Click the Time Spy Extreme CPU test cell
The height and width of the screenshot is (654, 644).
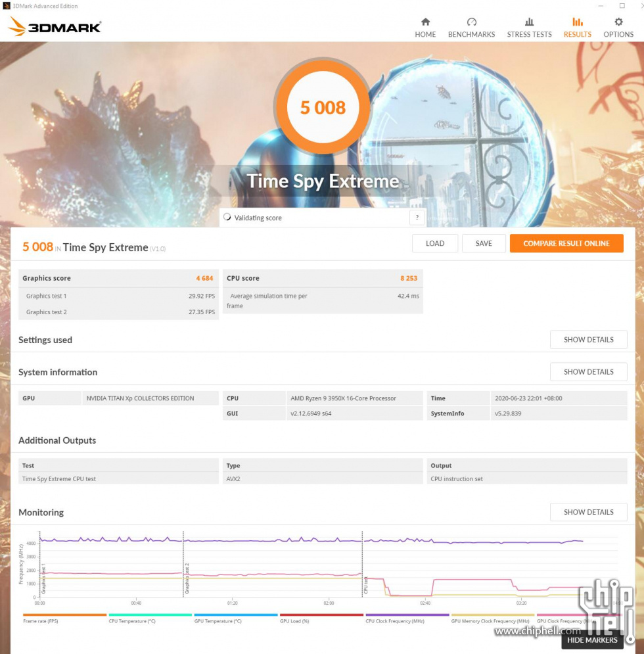coord(118,479)
